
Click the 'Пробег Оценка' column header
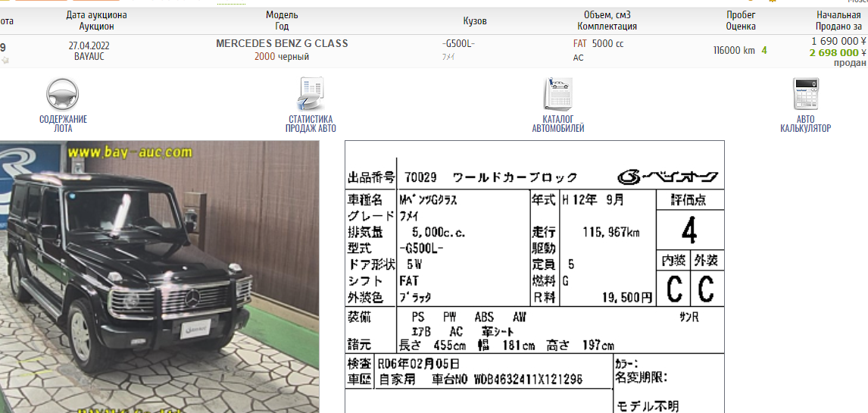pyautogui.click(x=741, y=20)
